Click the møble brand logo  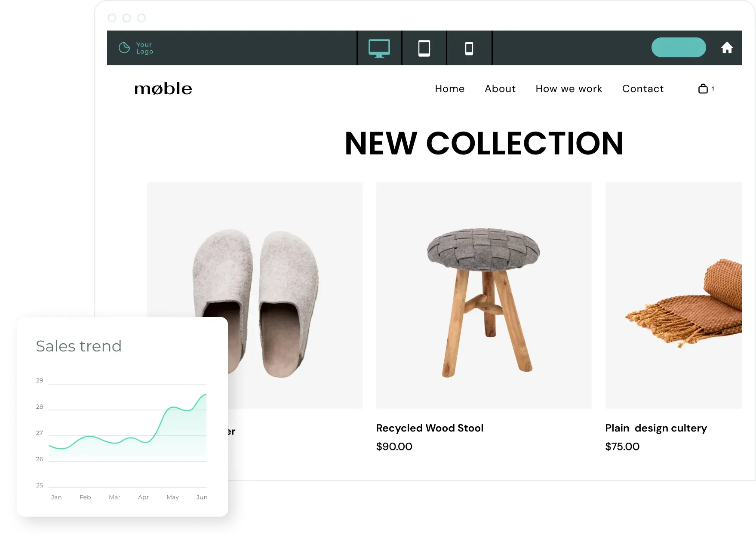tap(163, 89)
